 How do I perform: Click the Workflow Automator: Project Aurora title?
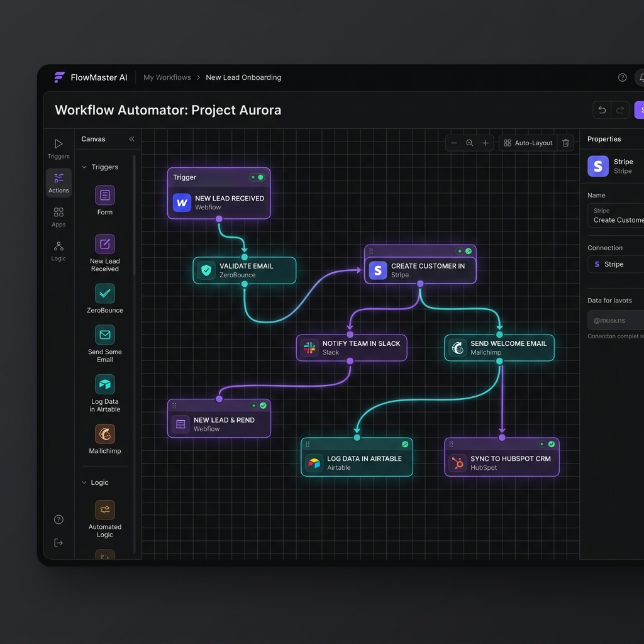click(168, 110)
